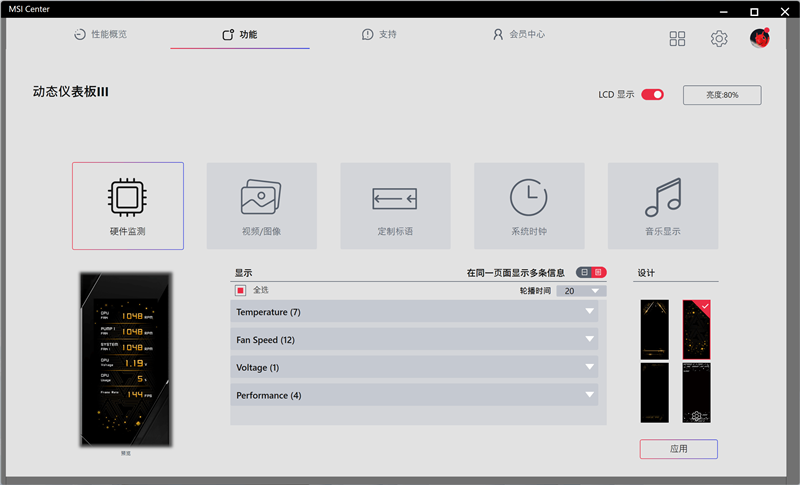Expand the Fan Speed (12) section

tap(414, 340)
